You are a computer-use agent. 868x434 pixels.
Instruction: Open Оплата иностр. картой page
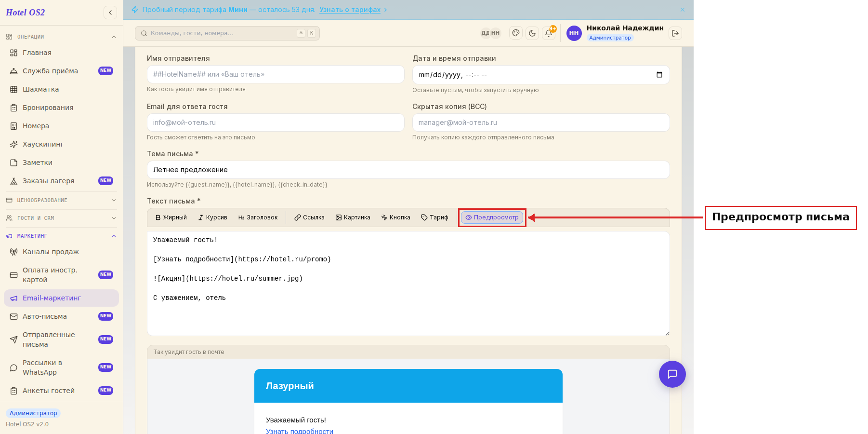click(x=61, y=275)
